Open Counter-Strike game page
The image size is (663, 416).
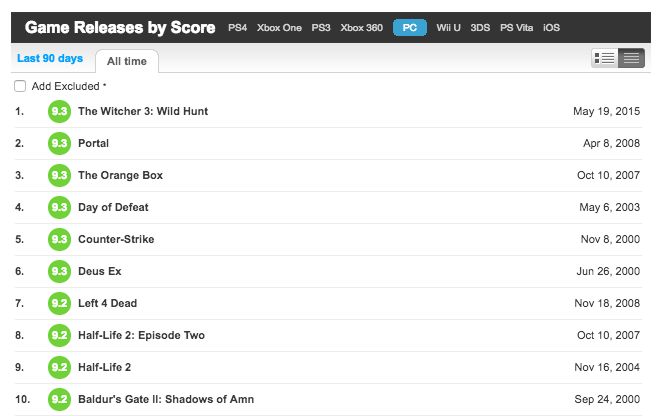(116, 239)
